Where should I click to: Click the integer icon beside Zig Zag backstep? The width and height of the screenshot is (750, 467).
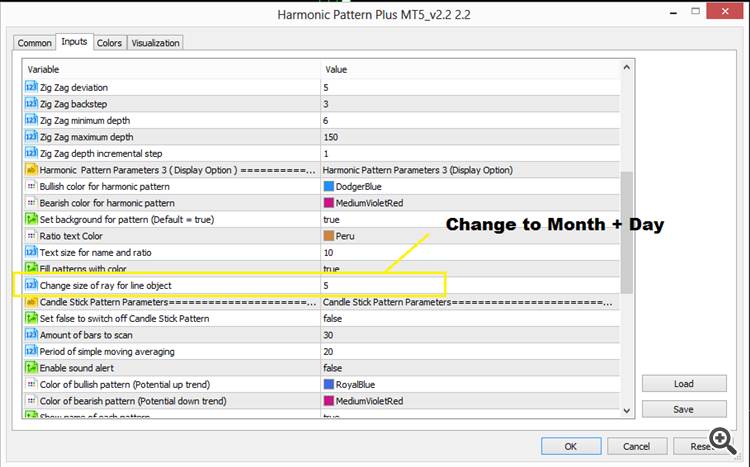coord(31,104)
